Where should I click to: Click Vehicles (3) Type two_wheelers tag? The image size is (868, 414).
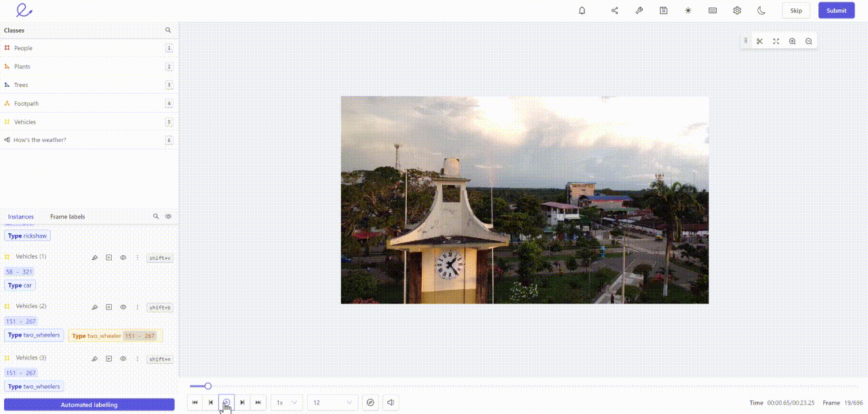(34, 386)
